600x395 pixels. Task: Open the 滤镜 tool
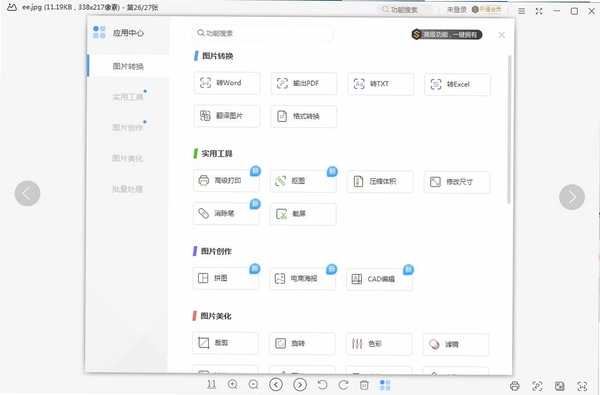pos(457,344)
